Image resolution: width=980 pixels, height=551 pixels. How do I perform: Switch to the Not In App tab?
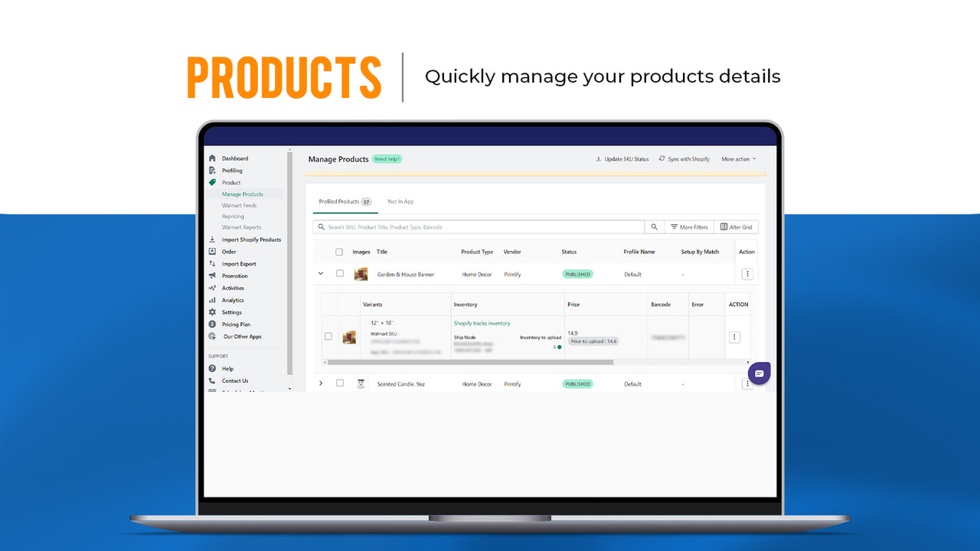[x=400, y=202]
